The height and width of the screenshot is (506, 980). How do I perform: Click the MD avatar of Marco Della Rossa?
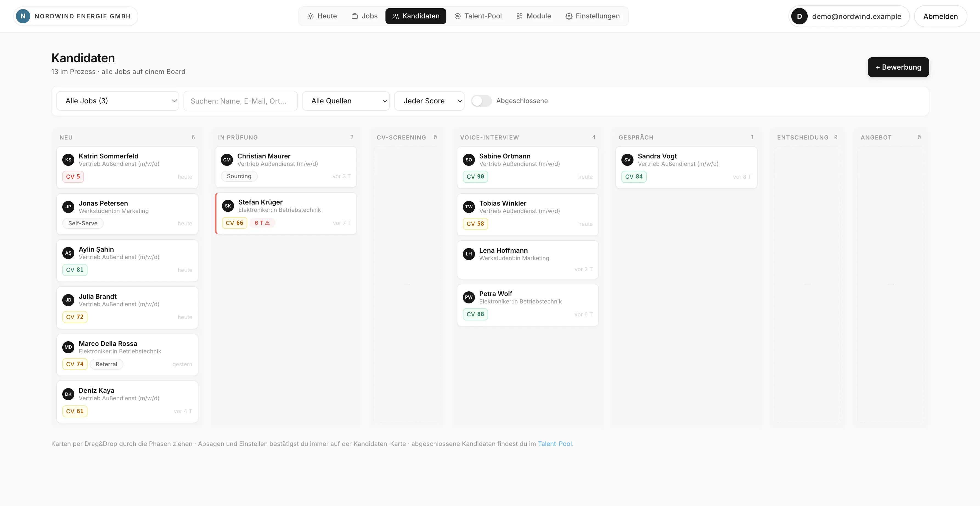(x=68, y=347)
